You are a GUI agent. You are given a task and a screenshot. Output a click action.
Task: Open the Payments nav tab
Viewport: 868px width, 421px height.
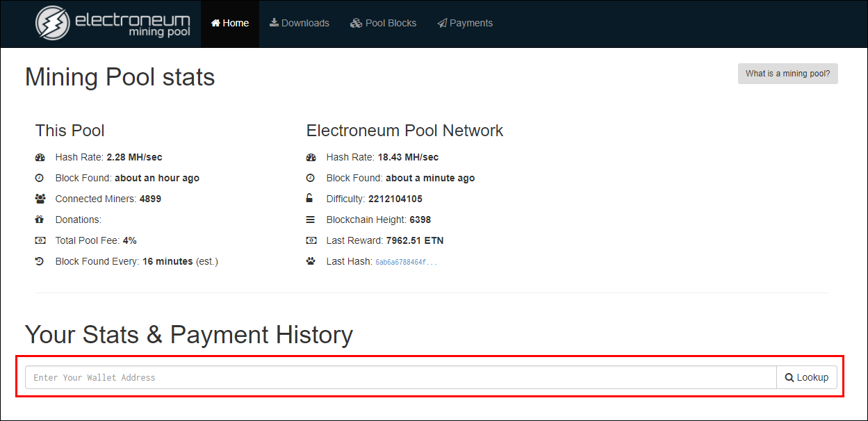click(465, 23)
